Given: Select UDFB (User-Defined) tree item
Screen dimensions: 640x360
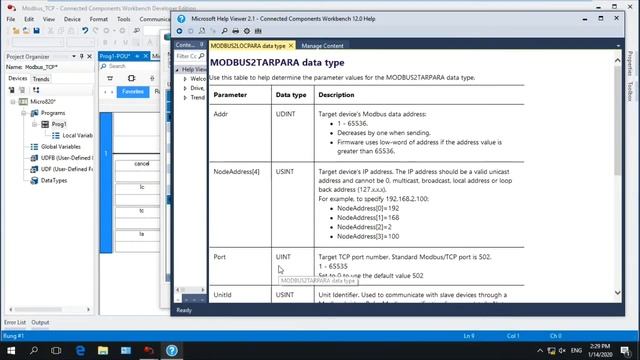Looking at the screenshot, I should click(67, 158).
